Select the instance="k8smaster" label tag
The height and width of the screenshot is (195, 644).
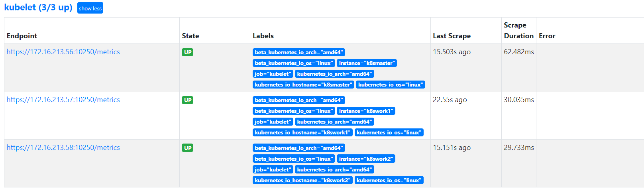coord(367,63)
